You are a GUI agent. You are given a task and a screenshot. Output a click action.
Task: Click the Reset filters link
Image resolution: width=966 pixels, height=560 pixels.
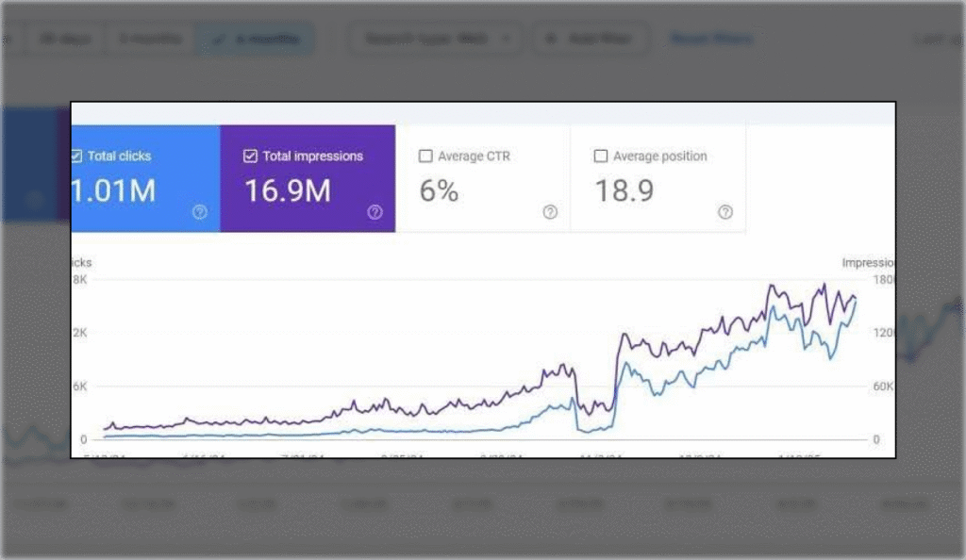coord(710,39)
